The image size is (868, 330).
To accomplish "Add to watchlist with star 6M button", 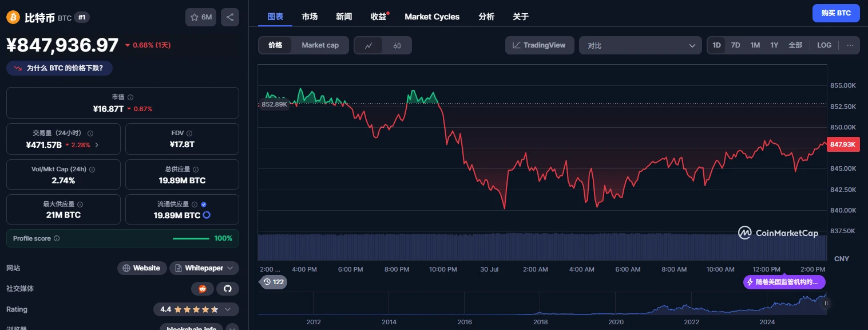I will (201, 17).
